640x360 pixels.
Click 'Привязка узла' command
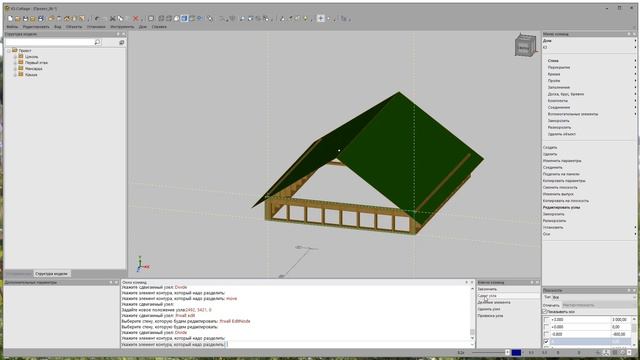[490, 316]
